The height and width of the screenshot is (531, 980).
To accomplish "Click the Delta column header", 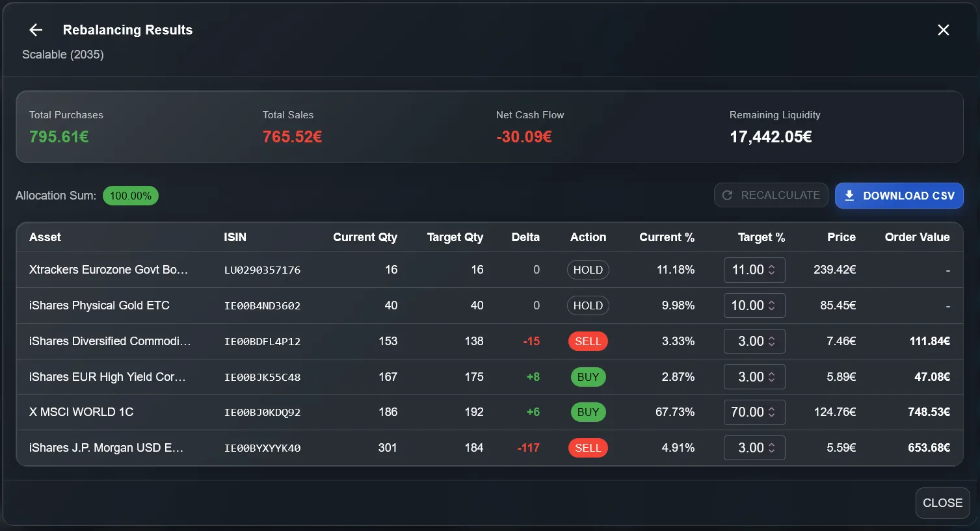I will [525, 237].
